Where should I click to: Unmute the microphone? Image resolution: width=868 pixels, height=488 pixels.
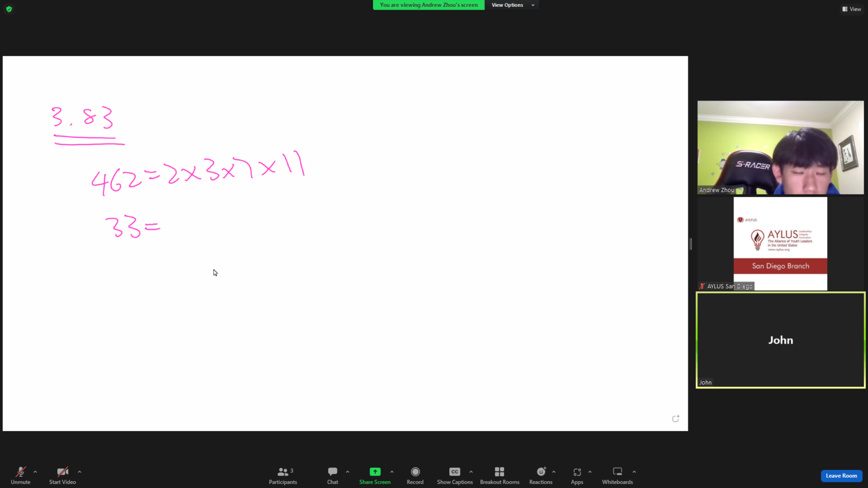point(20,476)
